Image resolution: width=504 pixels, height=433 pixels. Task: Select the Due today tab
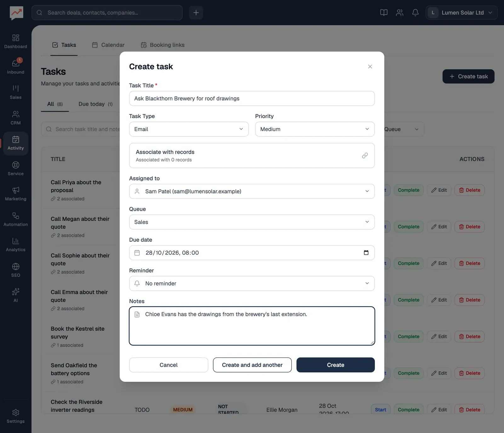coord(95,104)
